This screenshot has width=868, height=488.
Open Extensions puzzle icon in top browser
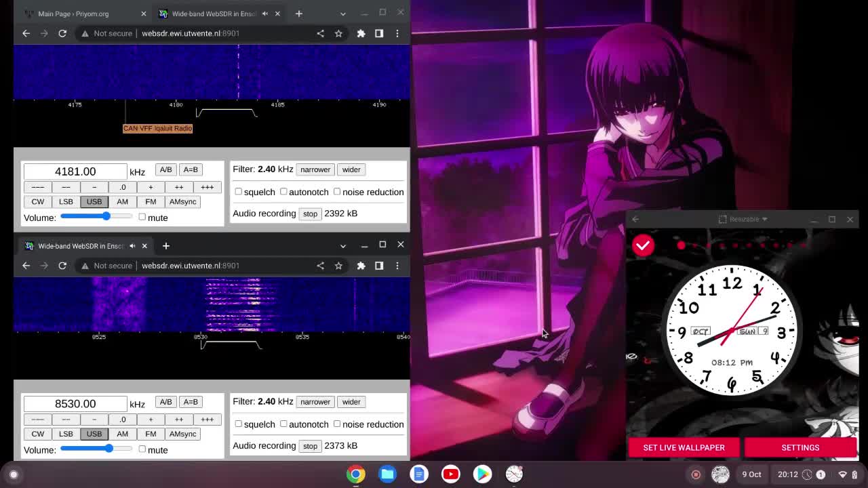point(361,33)
